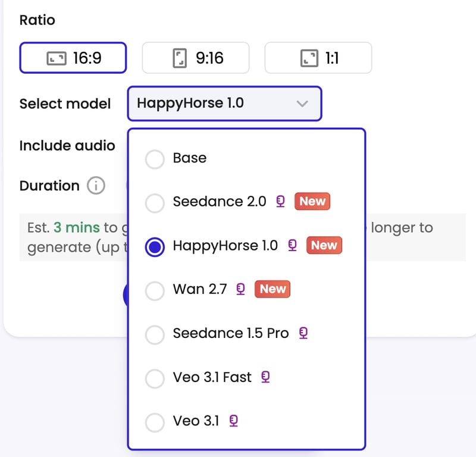Select the HappyHorse 1.0 radio button
The height and width of the screenshot is (457, 476).
click(x=155, y=247)
